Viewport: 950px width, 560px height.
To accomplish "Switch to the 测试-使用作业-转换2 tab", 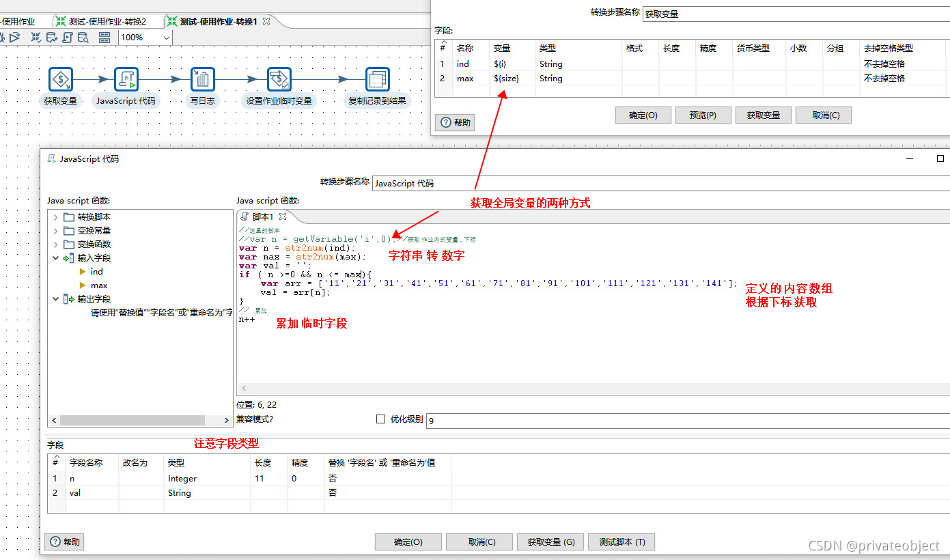I will click(x=101, y=22).
